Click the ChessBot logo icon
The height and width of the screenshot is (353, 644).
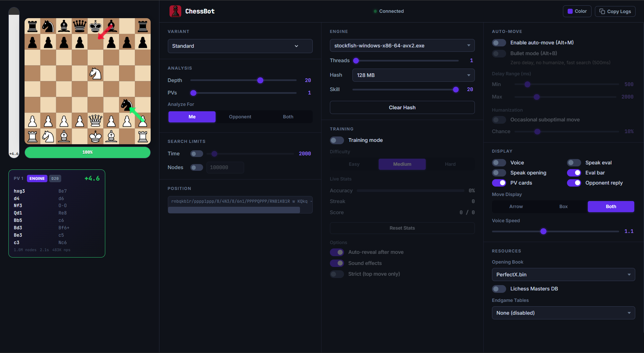[175, 11]
